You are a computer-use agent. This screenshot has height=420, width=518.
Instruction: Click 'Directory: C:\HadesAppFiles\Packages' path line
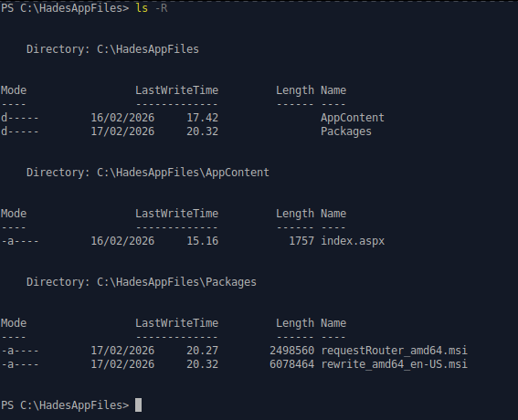coord(142,282)
